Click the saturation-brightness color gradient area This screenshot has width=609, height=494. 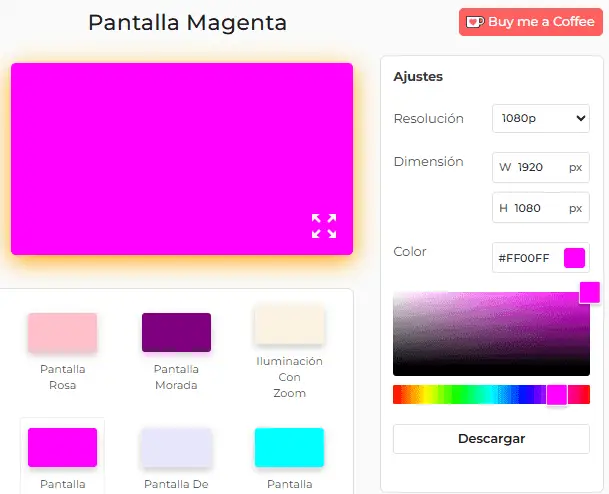pos(491,334)
